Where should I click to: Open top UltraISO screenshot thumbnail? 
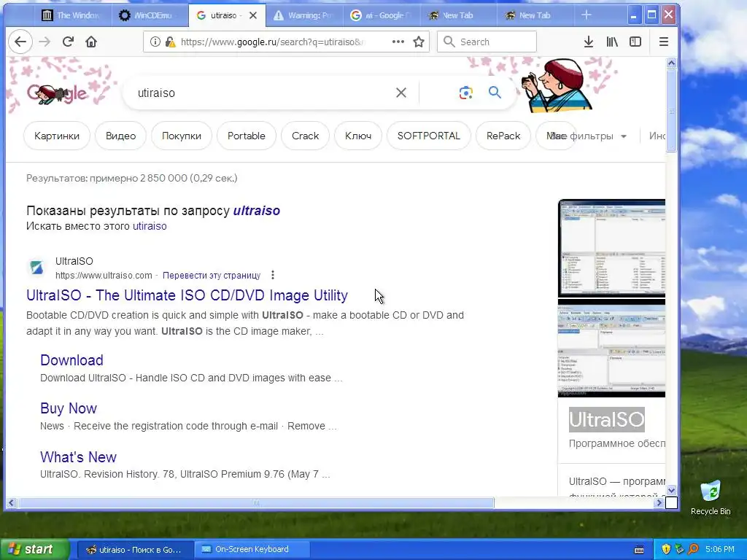click(611, 248)
